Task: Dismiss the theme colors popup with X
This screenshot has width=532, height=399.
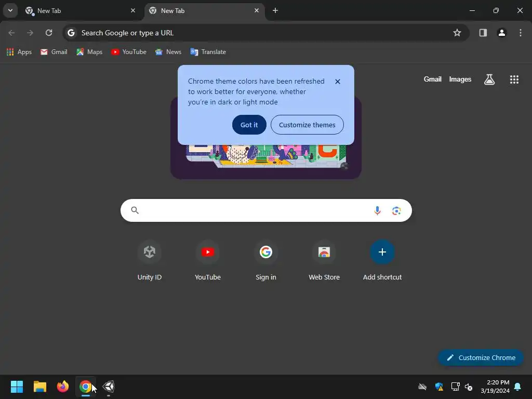Action: pyautogui.click(x=338, y=82)
